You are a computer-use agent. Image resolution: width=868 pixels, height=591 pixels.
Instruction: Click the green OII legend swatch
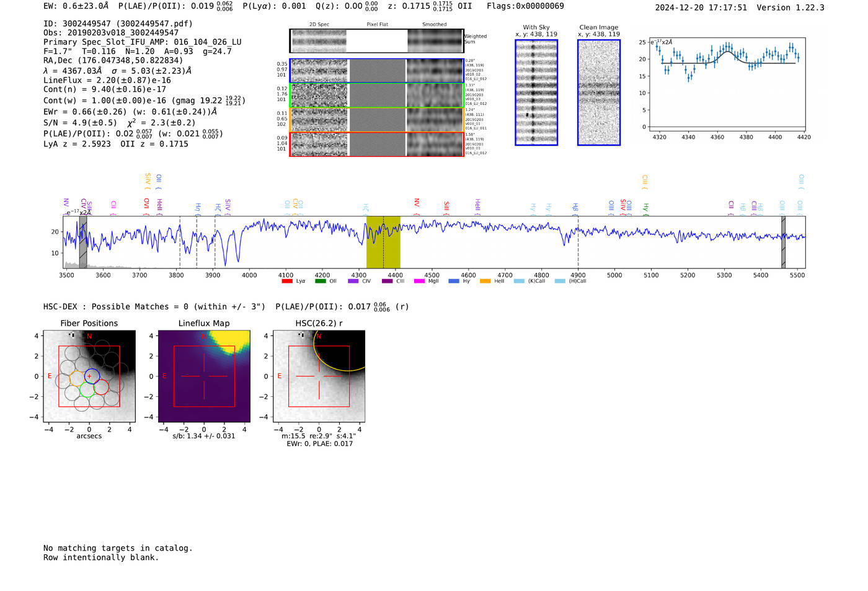320,281
